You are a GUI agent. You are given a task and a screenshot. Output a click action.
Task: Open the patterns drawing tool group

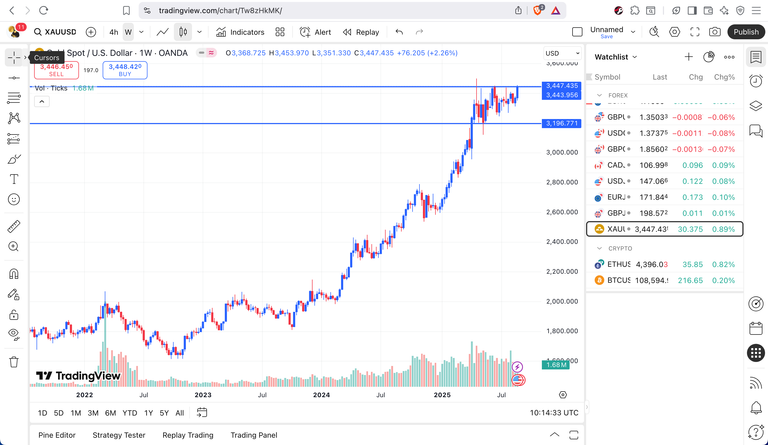[14, 118]
